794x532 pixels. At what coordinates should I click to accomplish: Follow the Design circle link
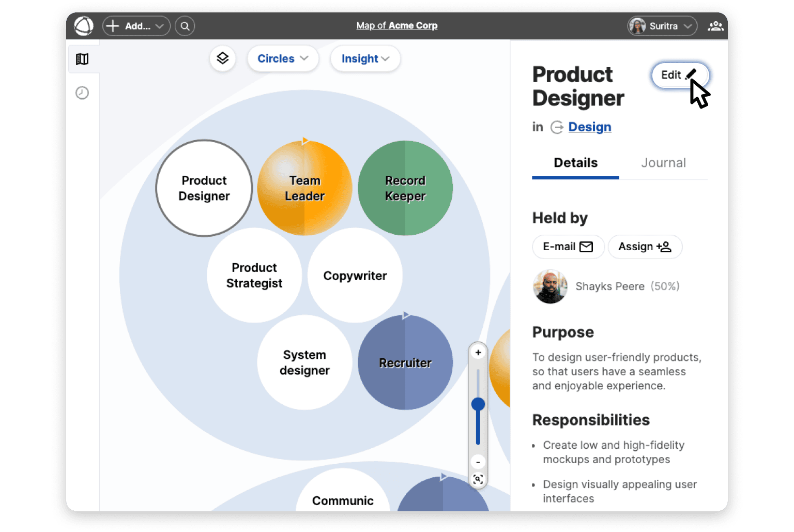tap(589, 127)
